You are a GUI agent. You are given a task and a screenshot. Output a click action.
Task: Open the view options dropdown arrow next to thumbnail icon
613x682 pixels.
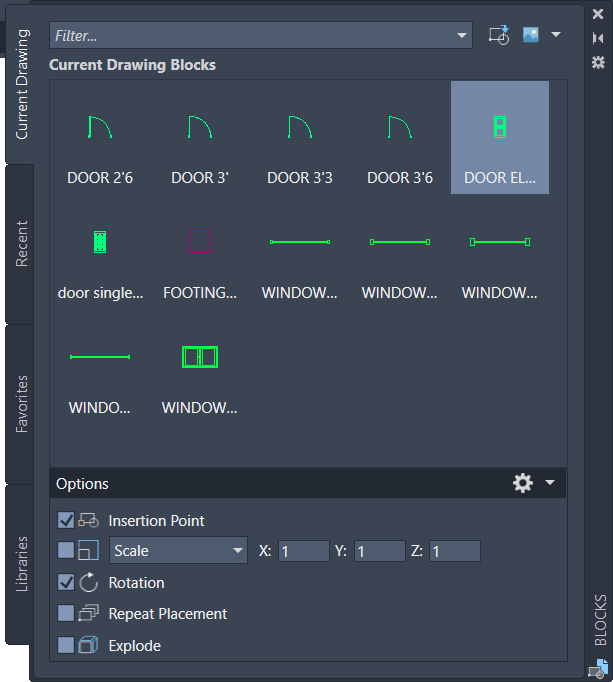(556, 34)
